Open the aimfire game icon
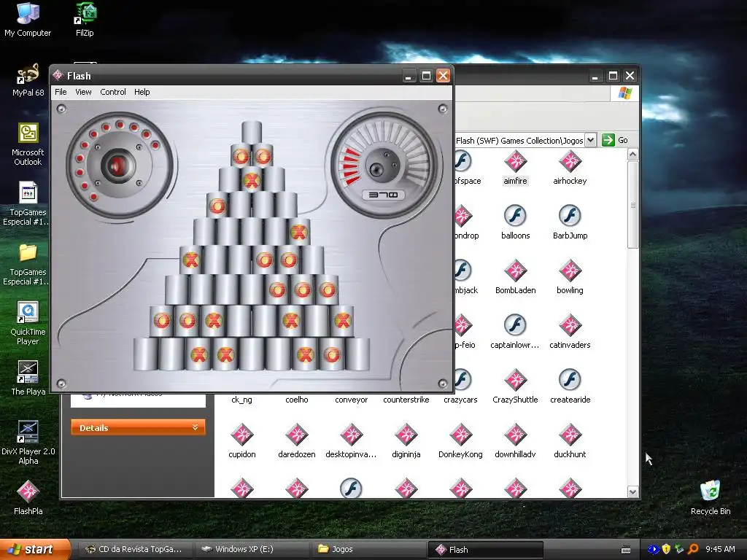This screenshot has width=747, height=560. click(515, 161)
